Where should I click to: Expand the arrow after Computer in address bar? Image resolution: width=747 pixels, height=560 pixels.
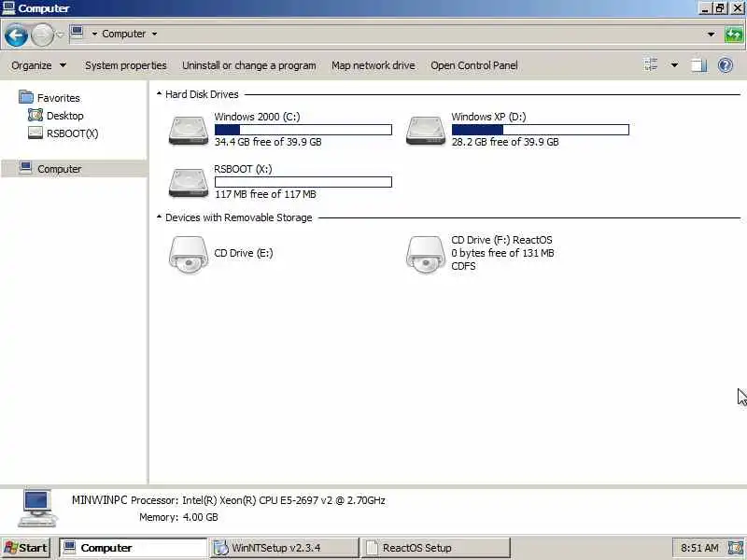(154, 34)
